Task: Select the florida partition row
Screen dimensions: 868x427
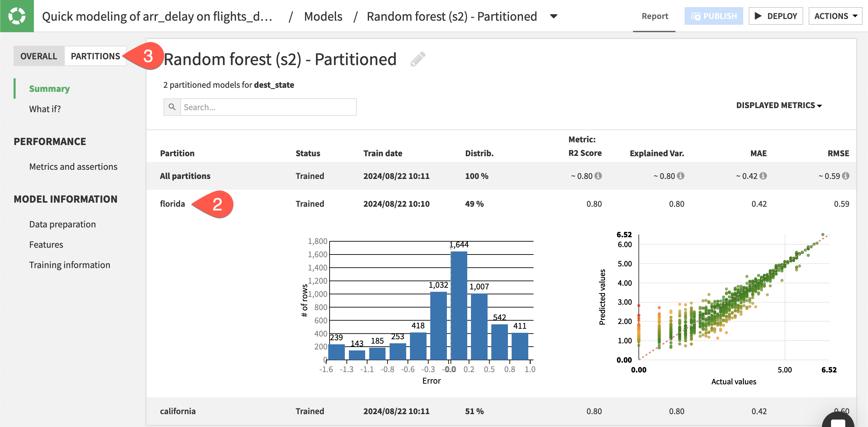Action: pos(173,204)
